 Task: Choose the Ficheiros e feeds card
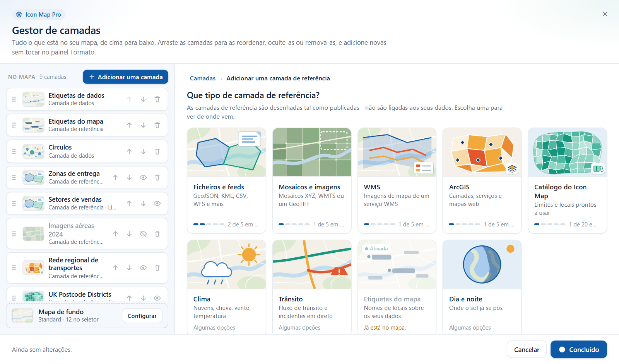point(226,181)
